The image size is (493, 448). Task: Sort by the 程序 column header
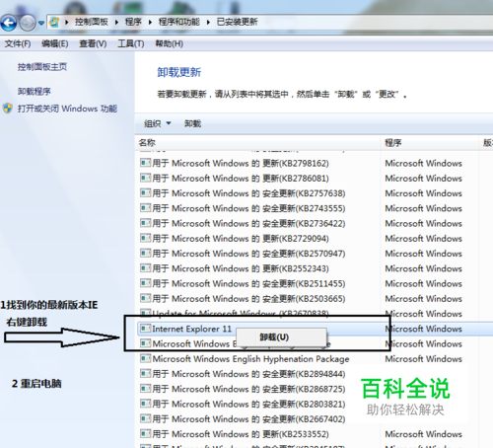point(393,143)
